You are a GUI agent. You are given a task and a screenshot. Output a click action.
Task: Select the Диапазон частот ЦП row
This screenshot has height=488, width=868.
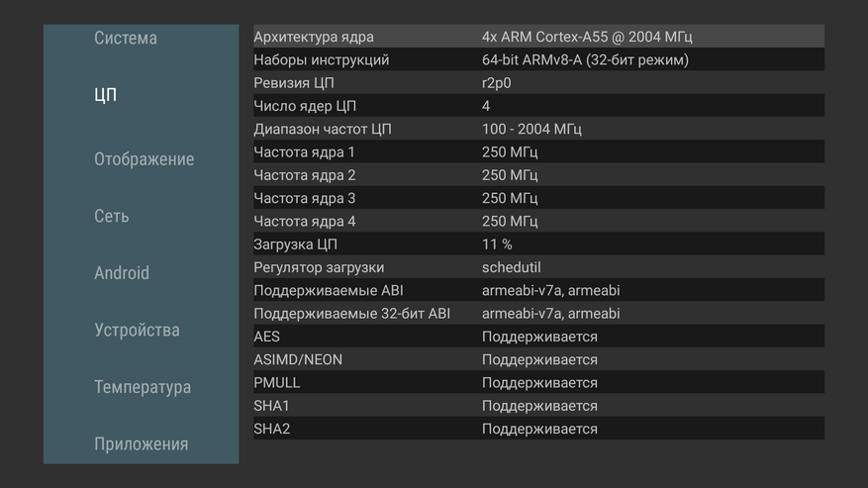coord(538,129)
